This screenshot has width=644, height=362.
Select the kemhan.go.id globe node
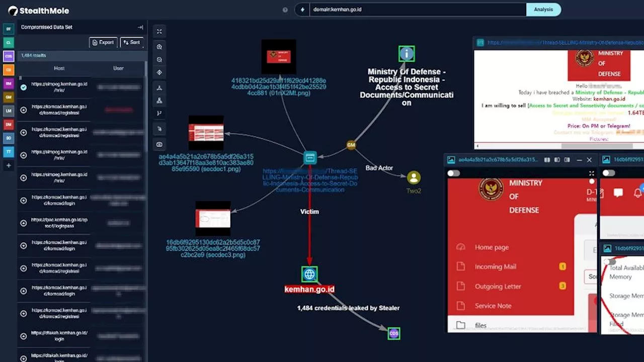coord(309,274)
